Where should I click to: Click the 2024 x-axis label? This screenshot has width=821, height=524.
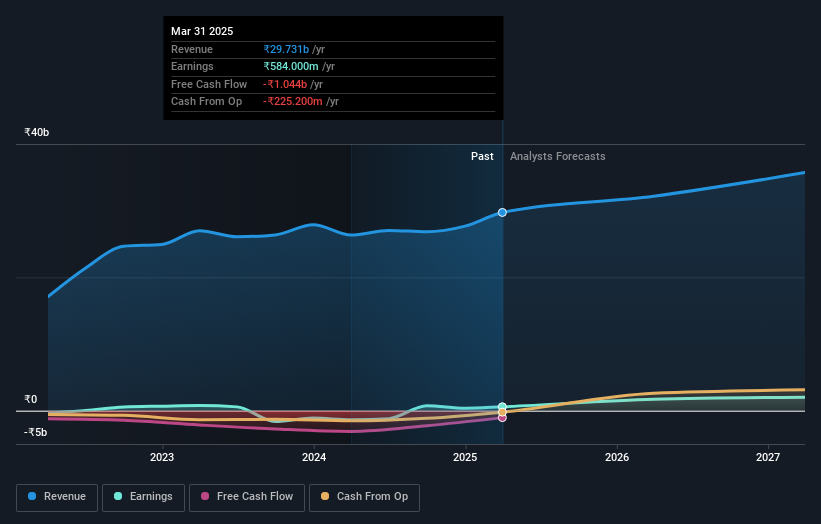[314, 458]
